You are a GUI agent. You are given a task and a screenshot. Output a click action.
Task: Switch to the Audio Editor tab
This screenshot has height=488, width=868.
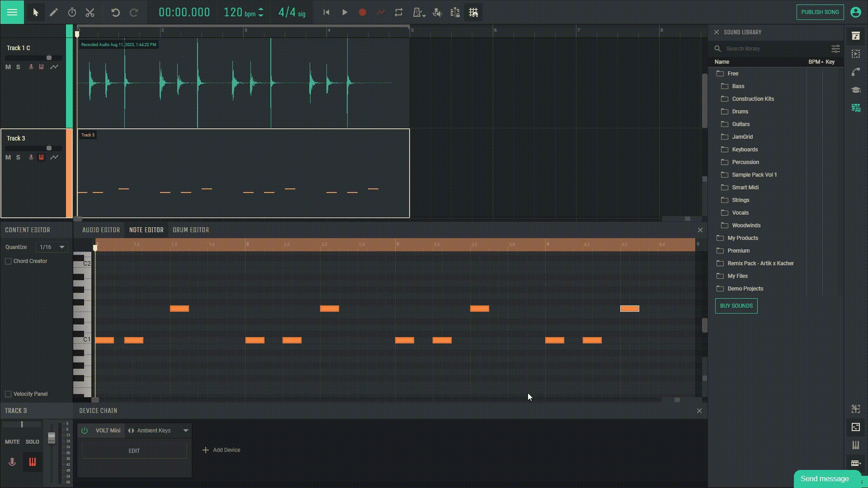pyautogui.click(x=101, y=230)
